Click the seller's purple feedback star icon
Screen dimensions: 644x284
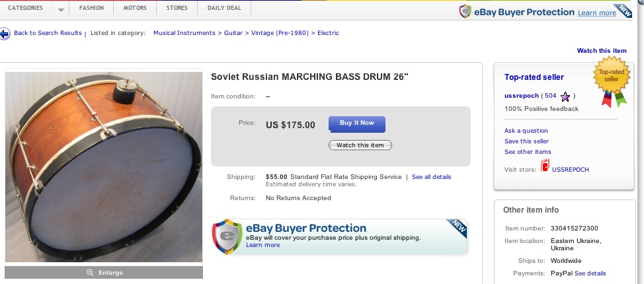(x=565, y=96)
